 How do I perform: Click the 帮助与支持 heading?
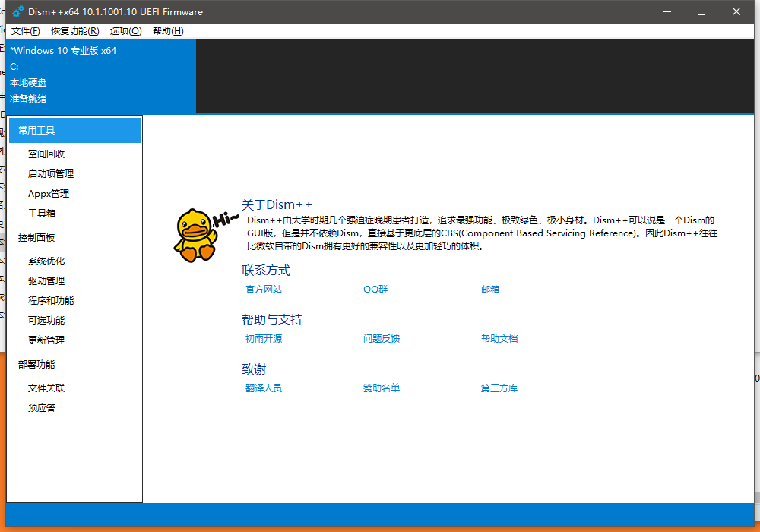click(272, 320)
